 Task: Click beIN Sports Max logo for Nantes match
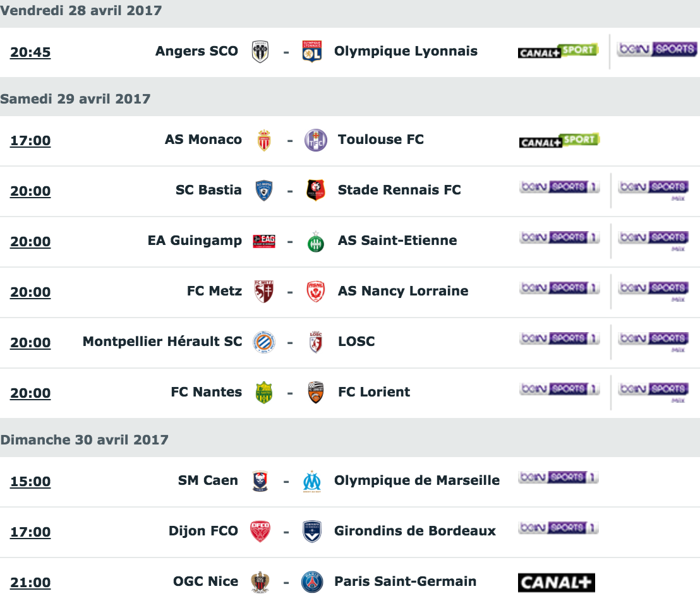(654, 392)
